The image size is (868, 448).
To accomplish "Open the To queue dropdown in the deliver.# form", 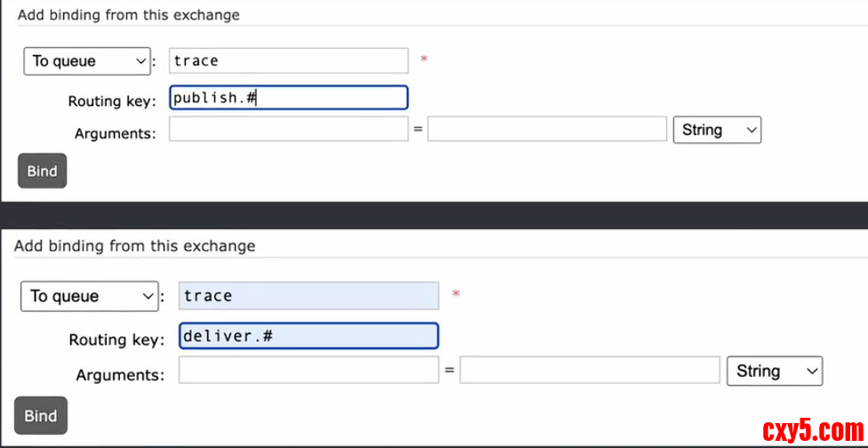I will (89, 296).
